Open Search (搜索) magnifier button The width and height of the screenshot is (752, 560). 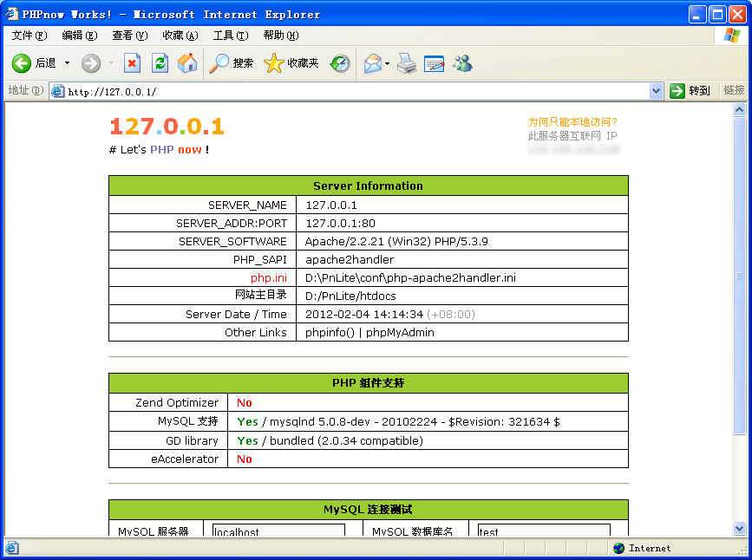[232, 63]
